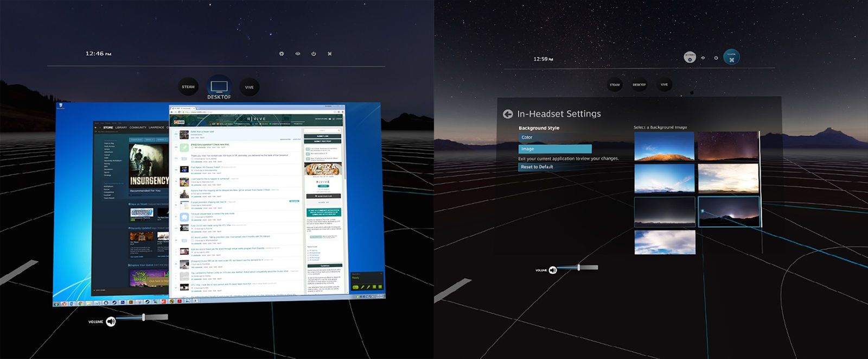This screenshot has height=359, width=868.
Task: Adjust volume slider in the 12:46 PM dashboard
Action: tap(142, 317)
